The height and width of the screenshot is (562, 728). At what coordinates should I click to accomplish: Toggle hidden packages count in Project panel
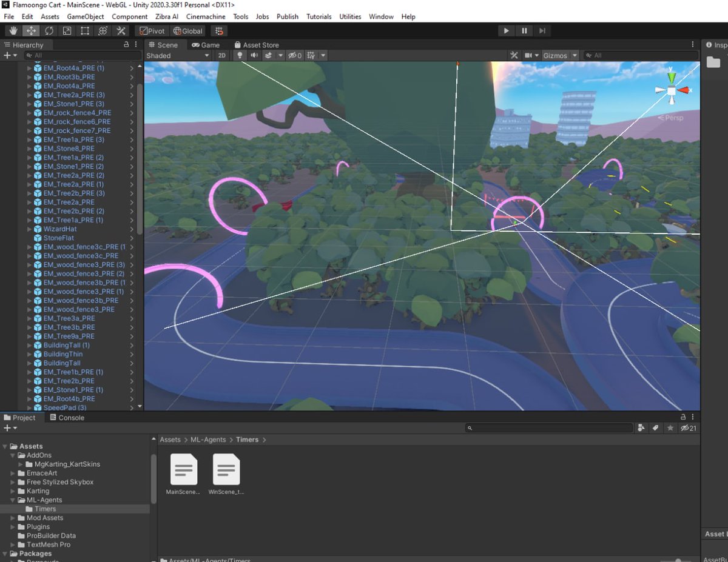[689, 428]
